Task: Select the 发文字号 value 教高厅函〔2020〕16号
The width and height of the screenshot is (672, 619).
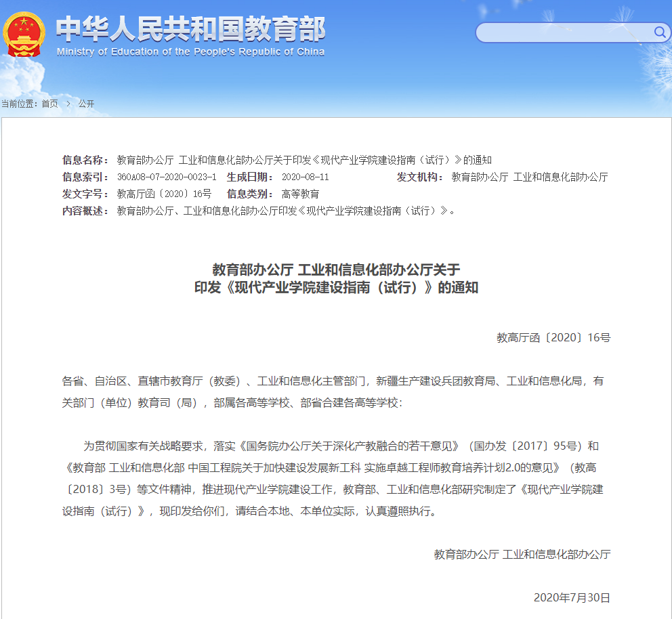Action: coord(164,194)
